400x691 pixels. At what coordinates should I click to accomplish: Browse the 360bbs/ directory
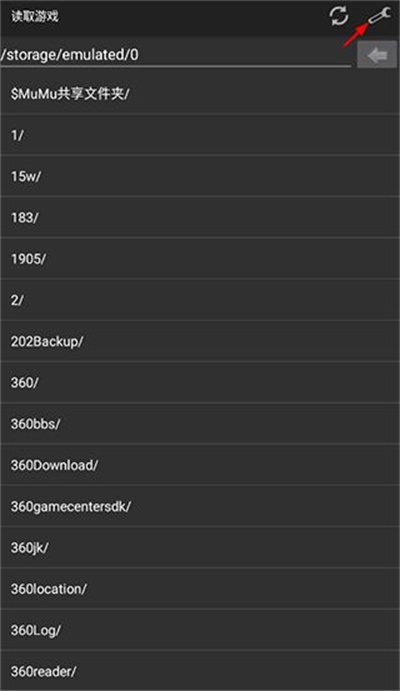click(x=200, y=424)
